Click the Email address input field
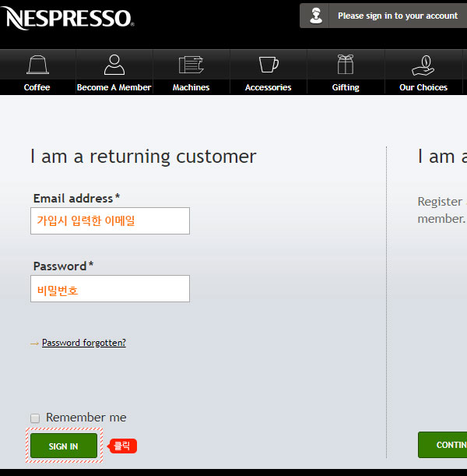Viewport: 467px width, 476px height. click(110, 220)
